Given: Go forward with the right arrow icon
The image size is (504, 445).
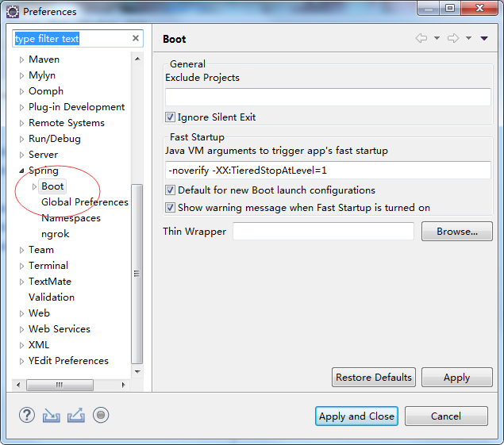Looking at the screenshot, I should pyautogui.click(x=453, y=38).
